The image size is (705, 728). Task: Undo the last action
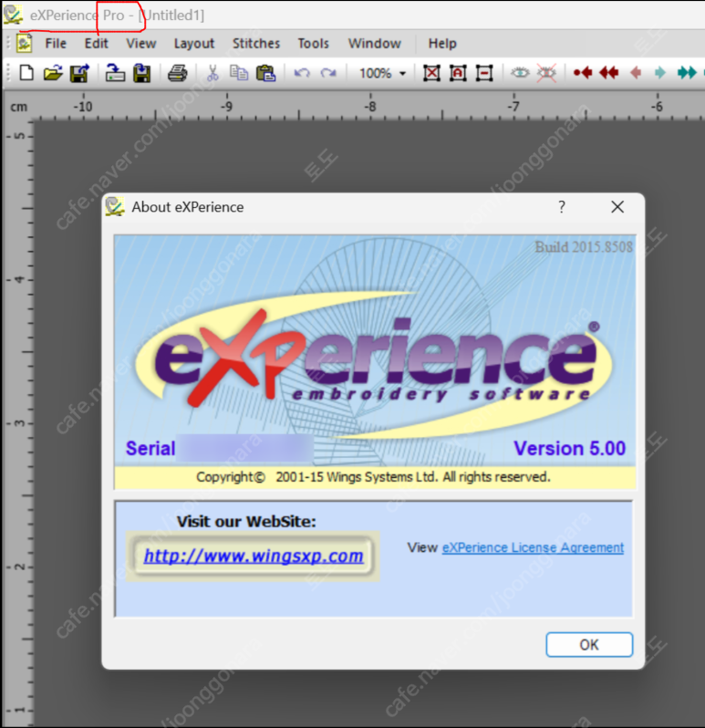tap(302, 73)
